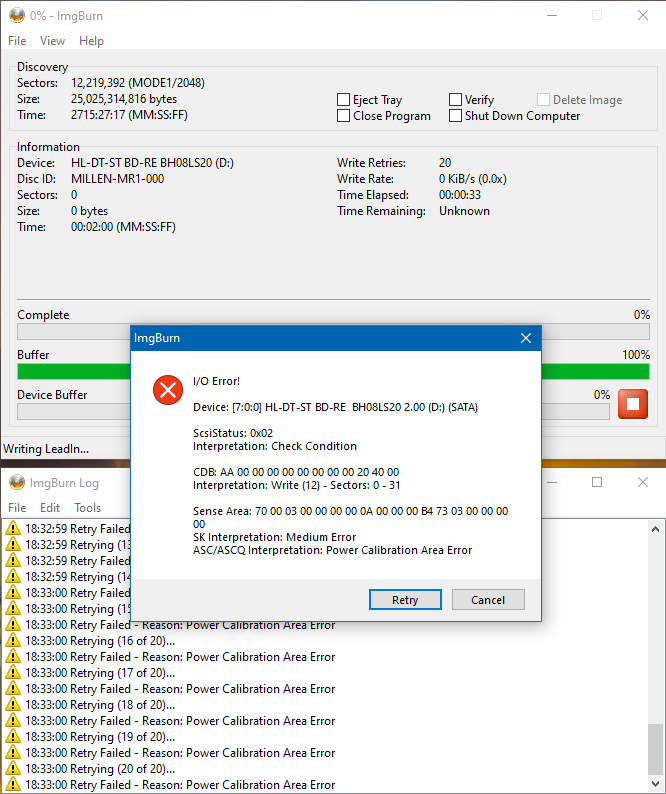Open the File menu in ImgBurn main window
This screenshot has width=666, height=794.
coord(17,41)
